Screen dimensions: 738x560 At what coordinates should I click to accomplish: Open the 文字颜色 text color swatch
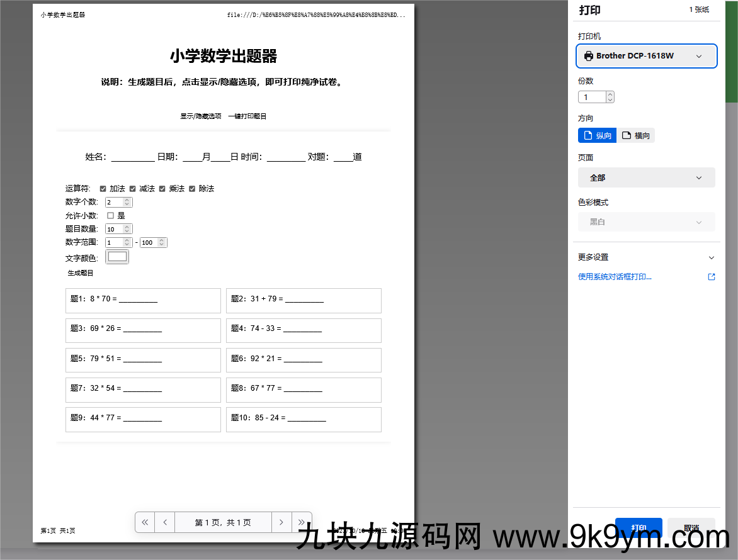[x=117, y=257]
